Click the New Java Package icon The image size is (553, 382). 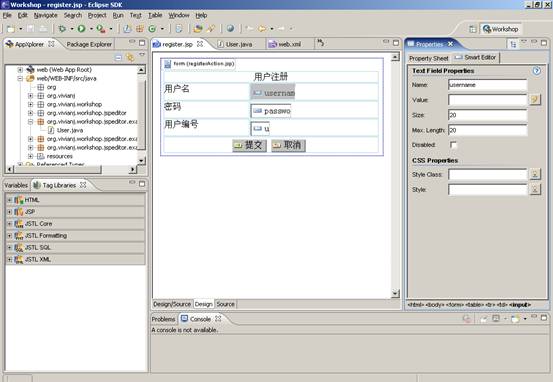[x=140, y=29]
